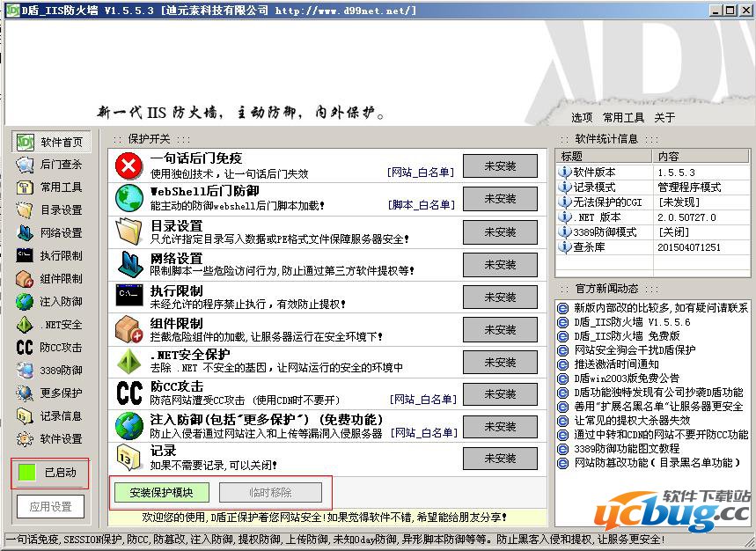Open news item 推送激活时间通知
The image size is (756, 551).
coord(616,364)
